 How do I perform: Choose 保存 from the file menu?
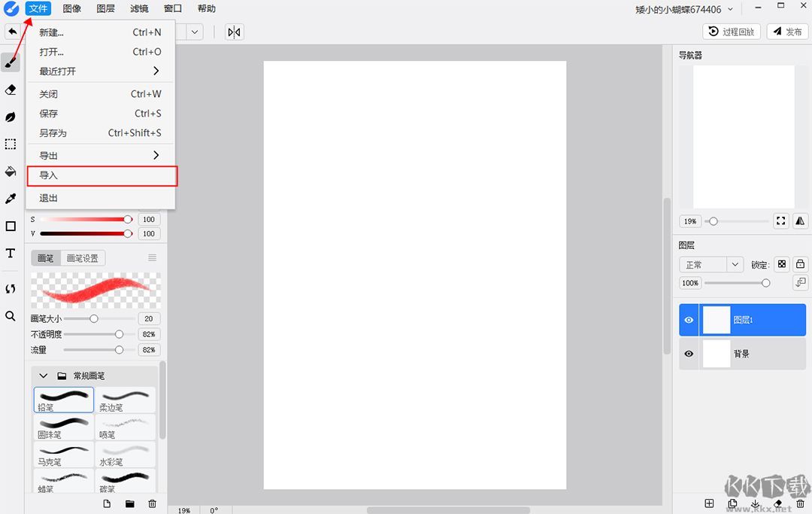[101, 113]
